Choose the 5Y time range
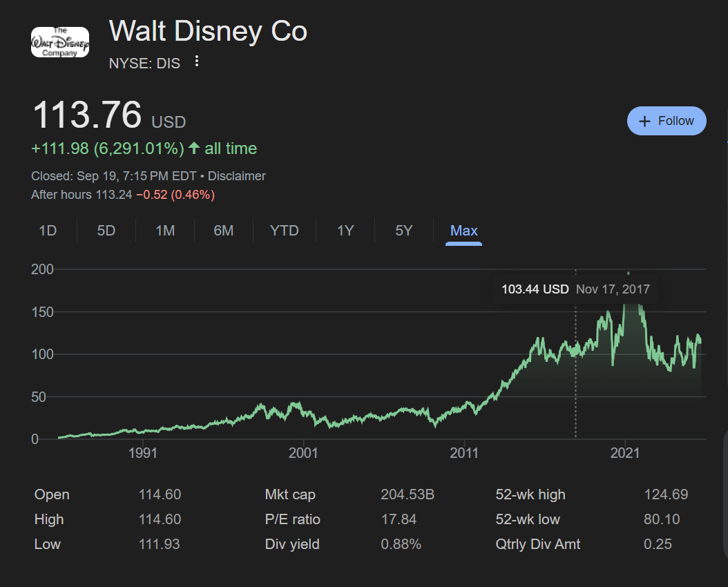The height and width of the screenshot is (587, 728). tap(404, 231)
